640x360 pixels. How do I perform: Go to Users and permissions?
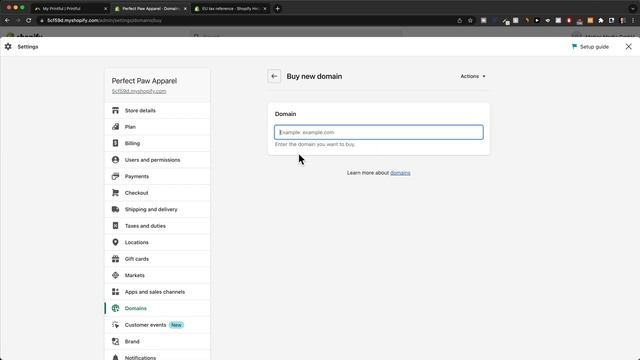coord(157,160)
